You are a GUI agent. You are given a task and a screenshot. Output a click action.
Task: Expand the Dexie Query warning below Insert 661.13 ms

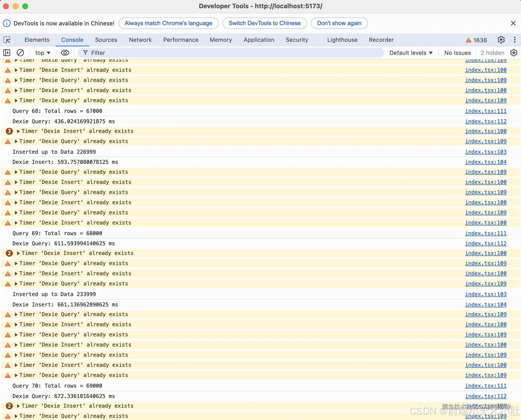pos(16,314)
